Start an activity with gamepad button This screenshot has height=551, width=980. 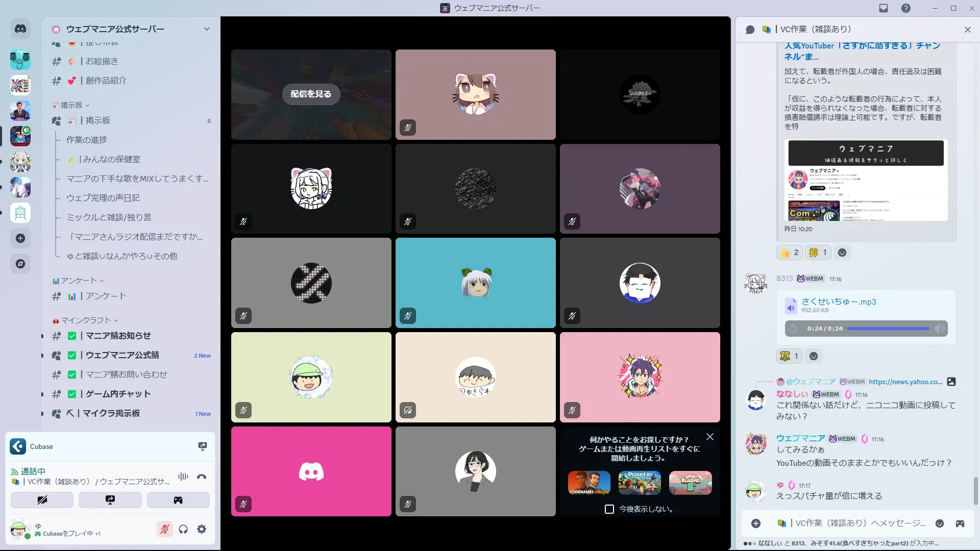[178, 500]
